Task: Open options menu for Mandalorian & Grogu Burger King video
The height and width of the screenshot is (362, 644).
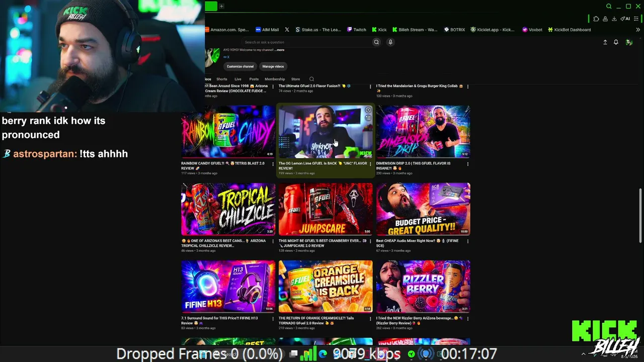Action: pyautogui.click(x=468, y=86)
